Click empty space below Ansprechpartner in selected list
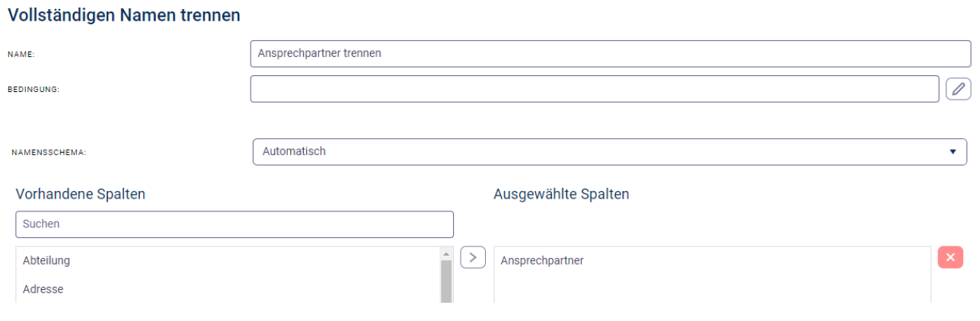 tap(711, 288)
